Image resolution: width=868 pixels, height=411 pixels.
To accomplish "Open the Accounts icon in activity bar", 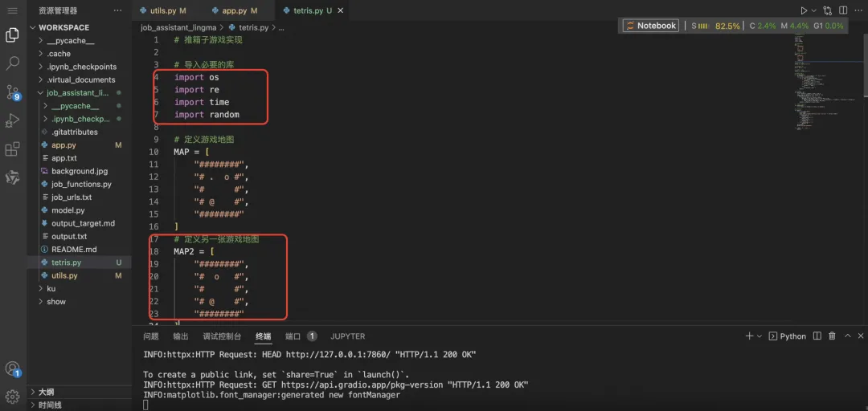I will tap(12, 369).
